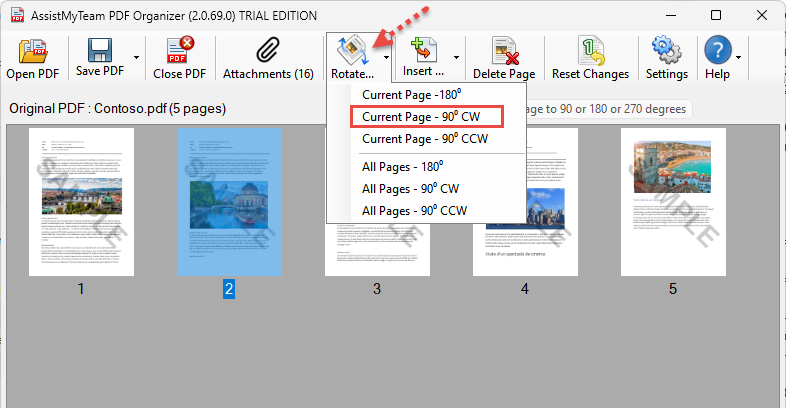
Task: Choose Current Page -180° menu entry
Action: 419,95
